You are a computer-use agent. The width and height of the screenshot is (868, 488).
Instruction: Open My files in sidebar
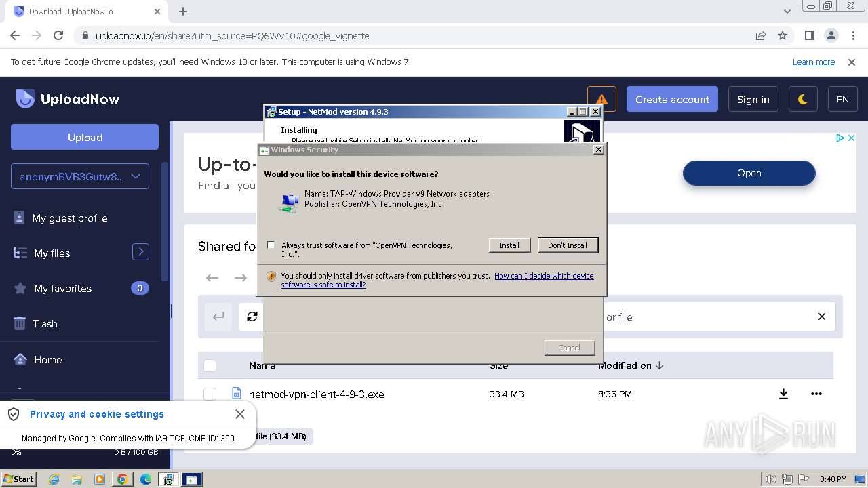52,253
